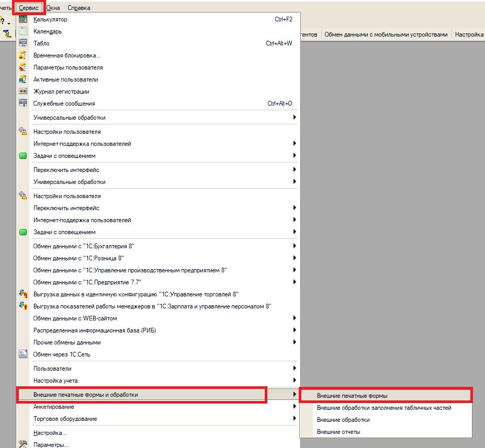This screenshot has height=448, width=485.
Task: Click icon beside Выгрузка показателей работы менеджеров
Action: pos(23,306)
